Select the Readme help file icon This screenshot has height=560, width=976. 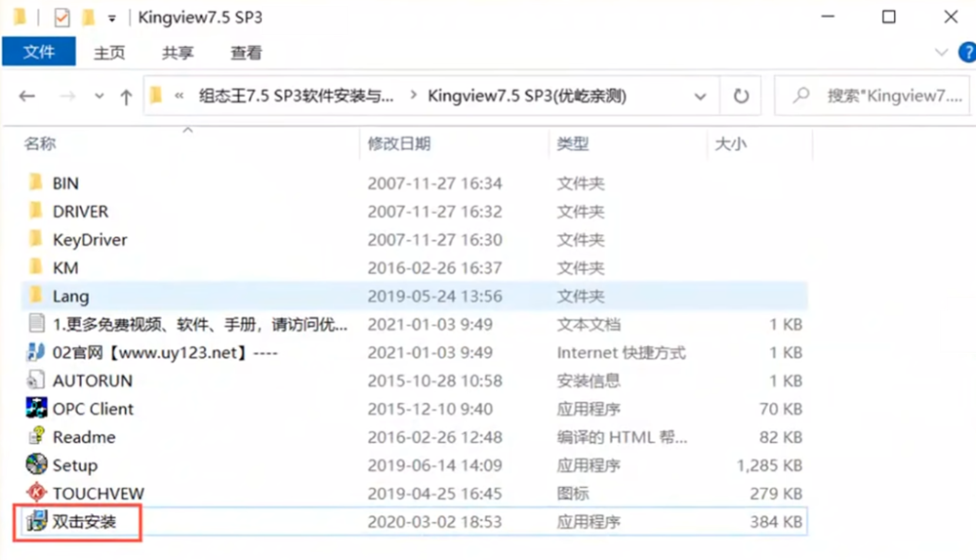(37, 436)
